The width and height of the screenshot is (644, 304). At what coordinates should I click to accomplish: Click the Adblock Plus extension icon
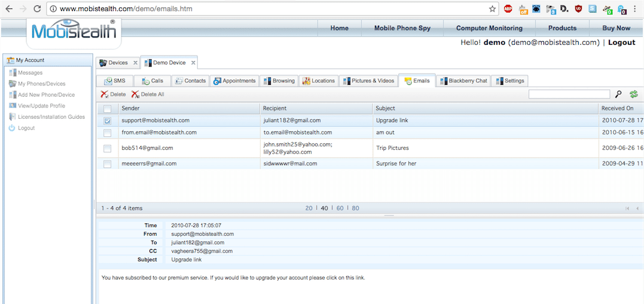pyautogui.click(x=508, y=8)
